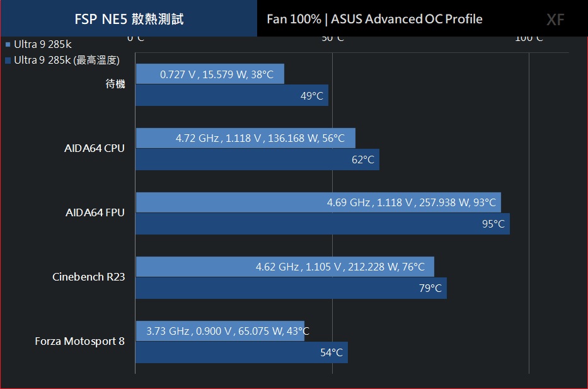
Task: Click the Cinebench R23 76°C bar
Action: coord(285,267)
